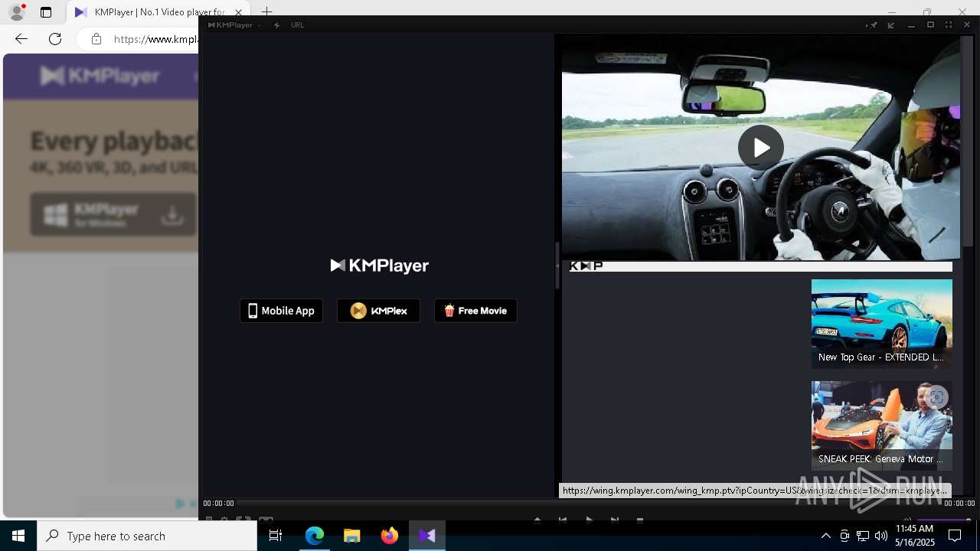Click the open file eject icon in controls
Viewport: 980px width, 551px height.
pyautogui.click(x=537, y=520)
